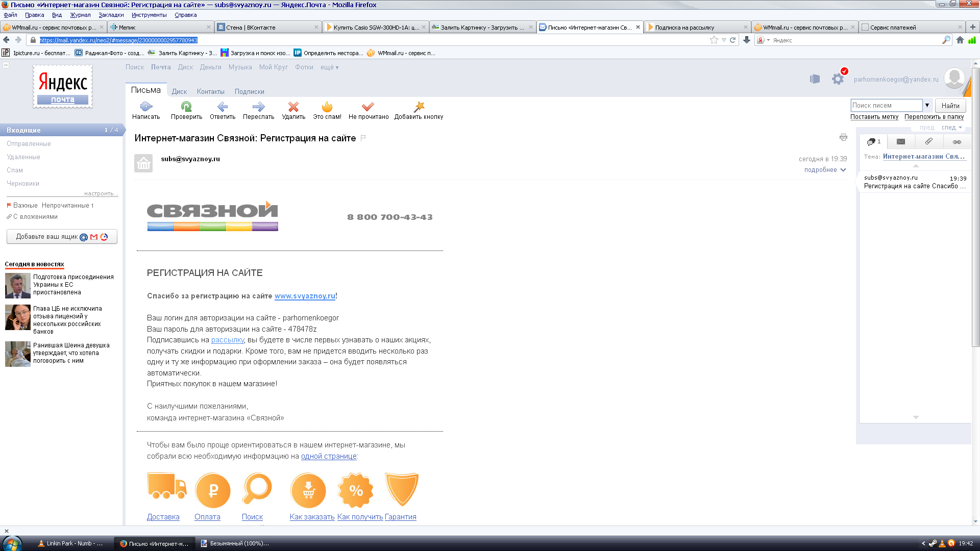Viewport: 980px width, 551px height.
Task: Open the Закладки menu
Action: pyautogui.click(x=111, y=15)
